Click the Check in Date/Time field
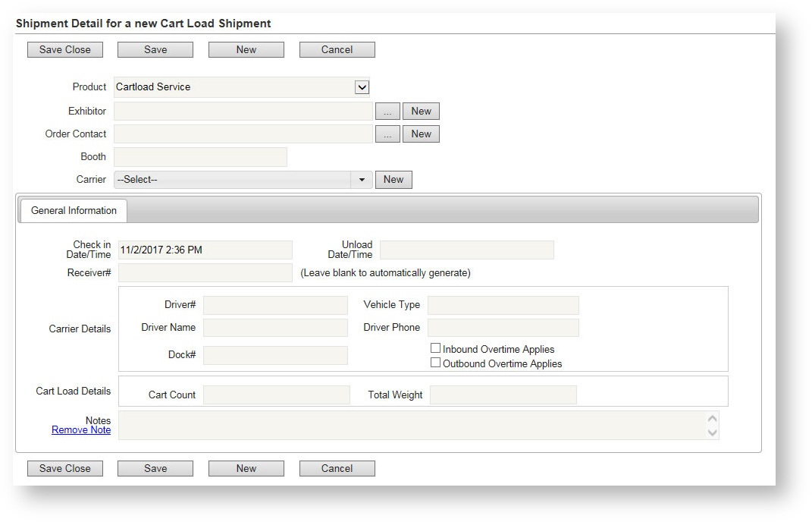 click(x=205, y=250)
